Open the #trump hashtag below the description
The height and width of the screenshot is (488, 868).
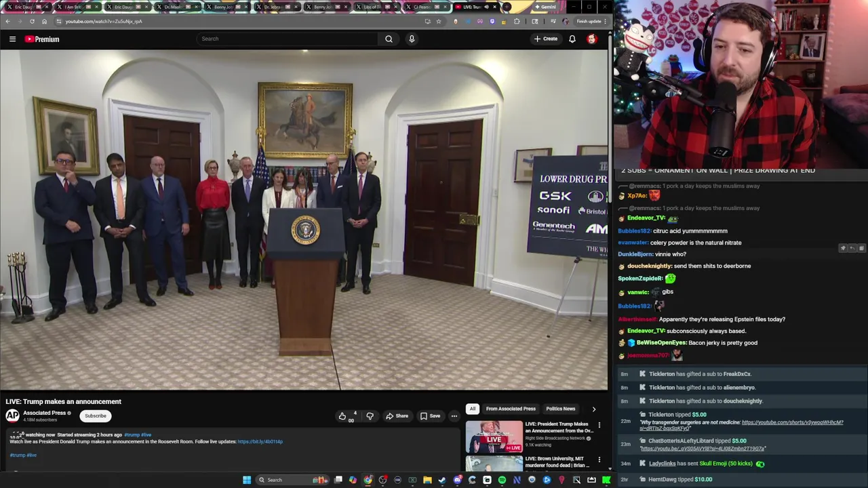[17, 455]
